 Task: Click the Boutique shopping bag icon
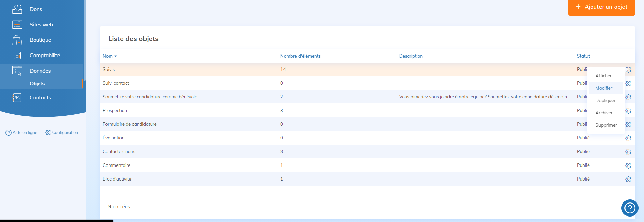[17, 40]
